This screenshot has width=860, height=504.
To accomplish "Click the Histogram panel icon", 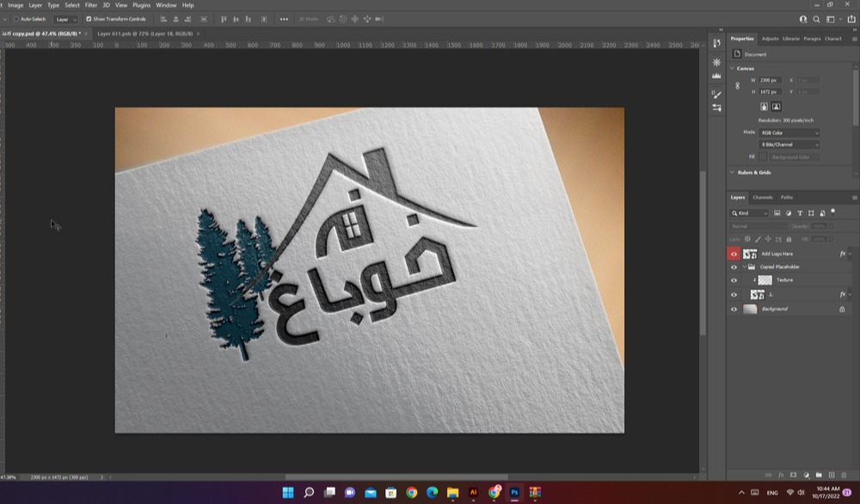I will (717, 76).
